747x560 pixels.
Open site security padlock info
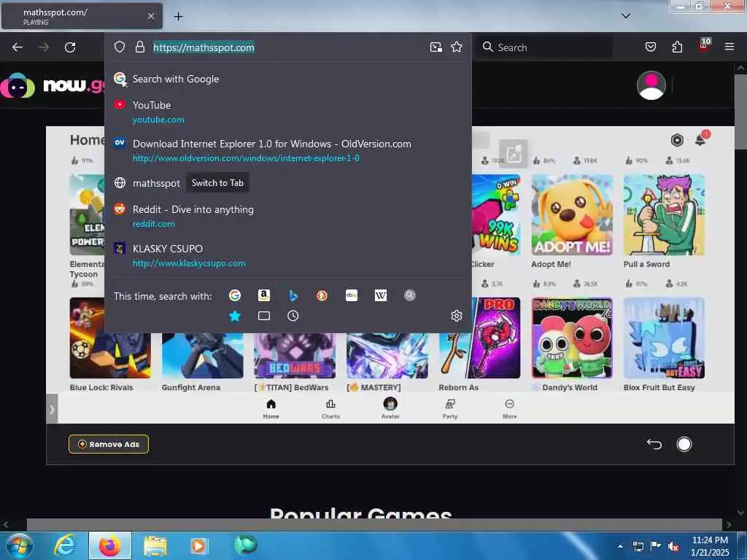point(139,47)
